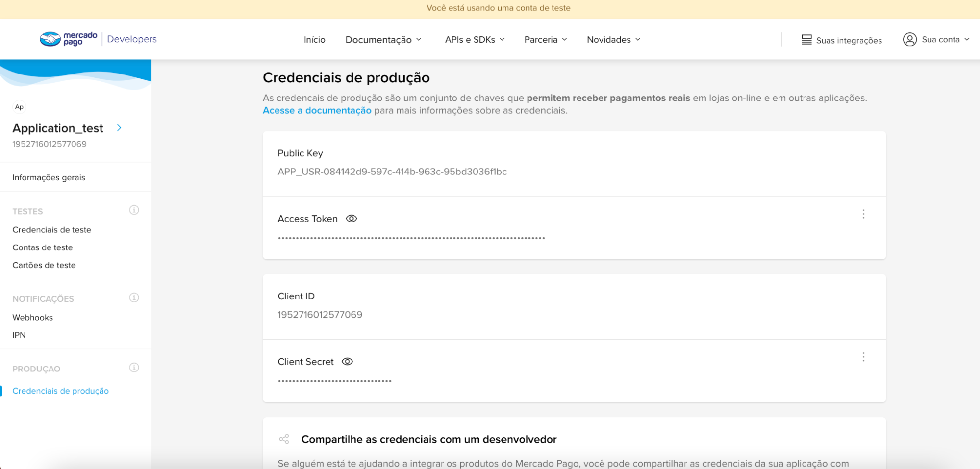Click the info icon next to TESTES

(x=134, y=210)
